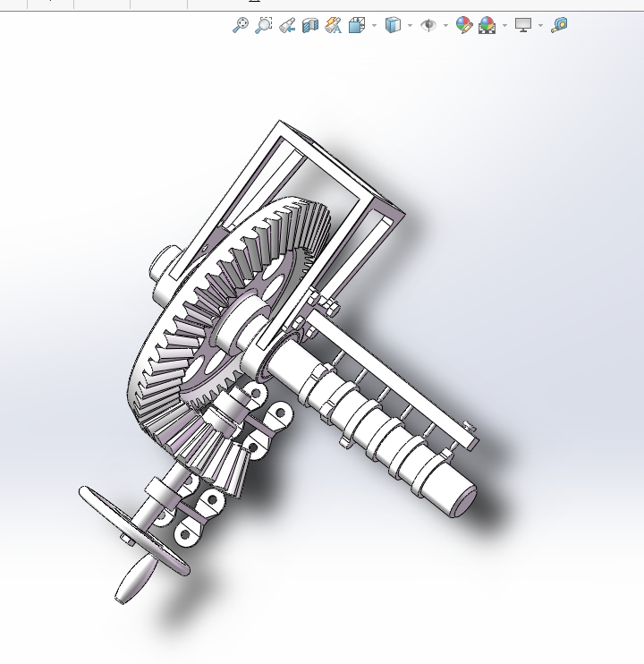Expand the Display Style dropdown arrow

pyautogui.click(x=410, y=25)
